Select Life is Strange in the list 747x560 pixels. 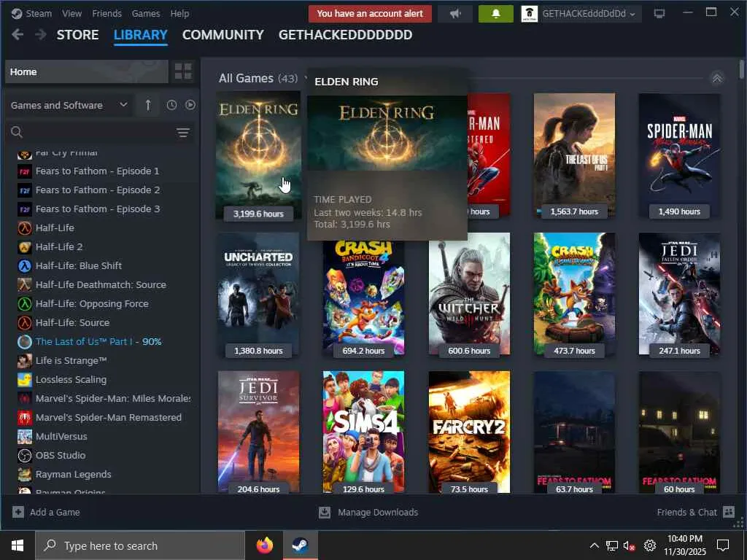tap(71, 360)
